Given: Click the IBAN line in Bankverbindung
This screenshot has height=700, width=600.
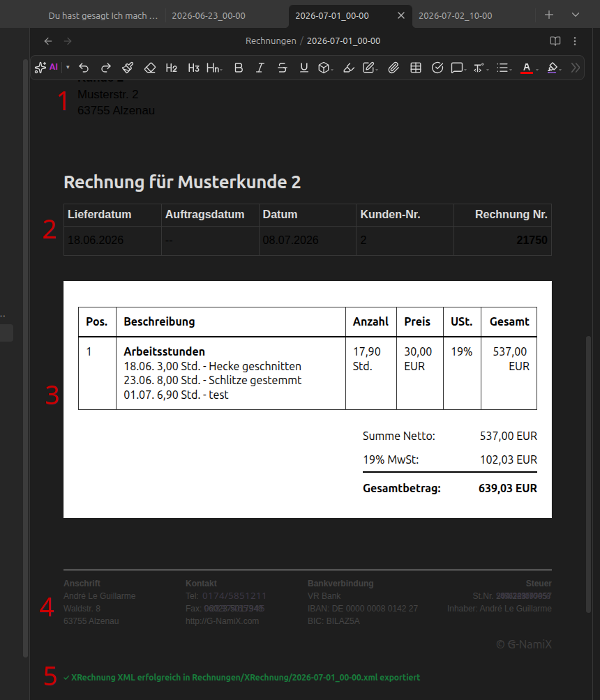Looking at the screenshot, I should click(363, 609).
